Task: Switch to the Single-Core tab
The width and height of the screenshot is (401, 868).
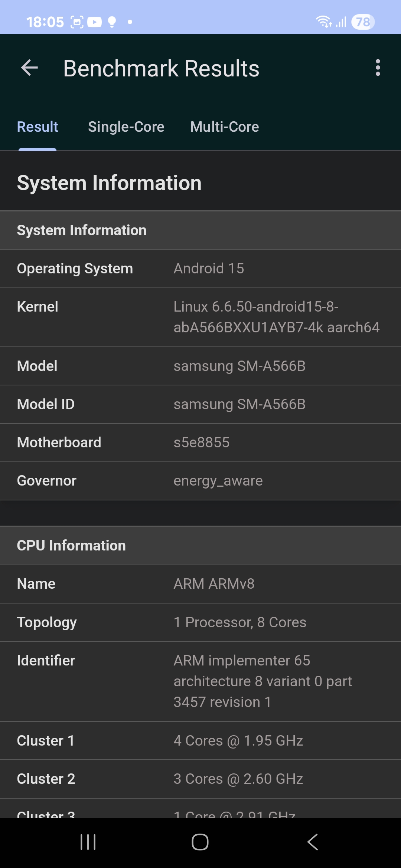Action: click(126, 127)
